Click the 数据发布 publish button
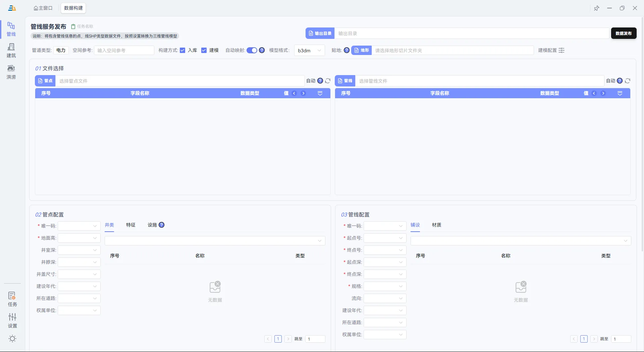Viewport: 644px width, 352px height. click(624, 33)
